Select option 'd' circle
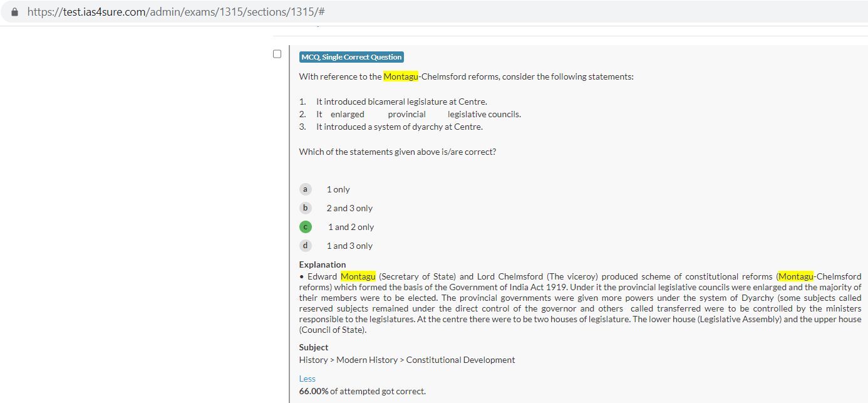 click(x=305, y=246)
